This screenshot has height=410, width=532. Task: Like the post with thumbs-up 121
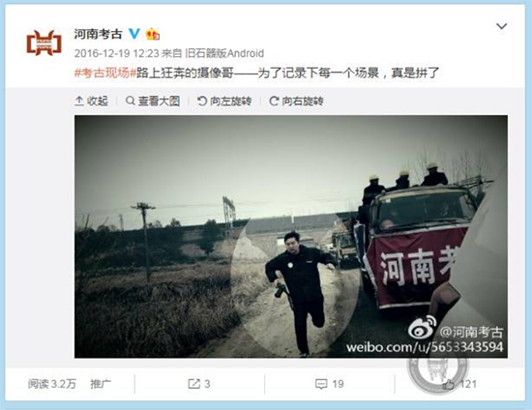click(459, 384)
